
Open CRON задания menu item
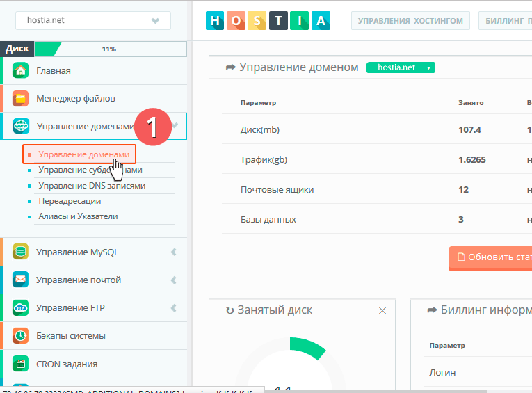95,364
